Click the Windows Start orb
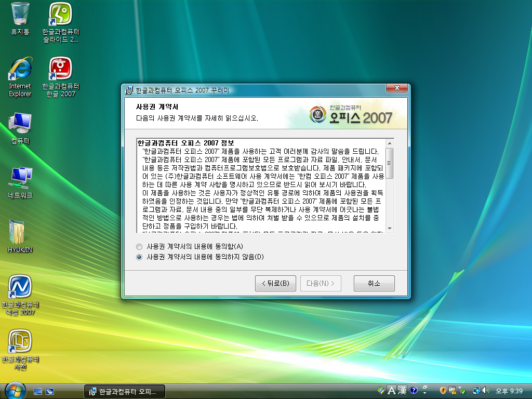The image size is (532, 399). [15, 391]
